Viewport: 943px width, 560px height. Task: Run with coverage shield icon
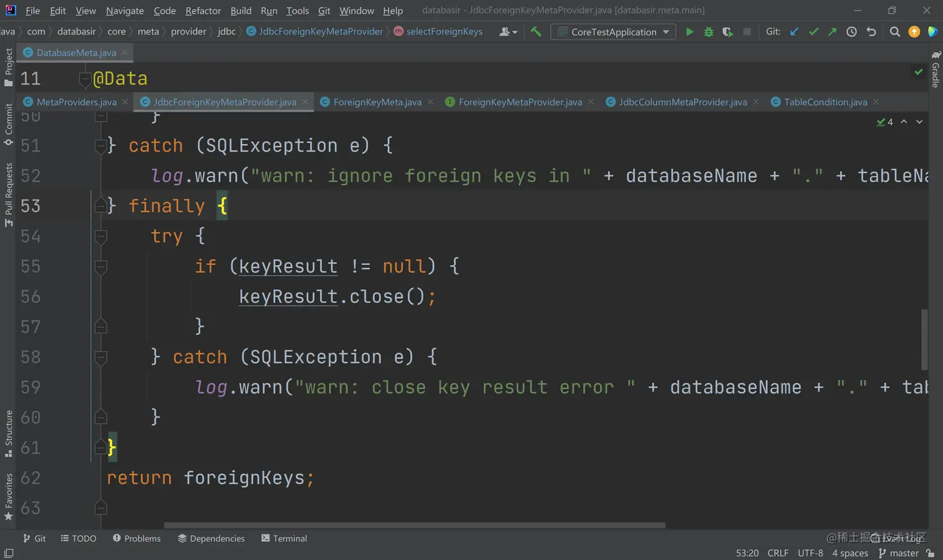728,32
